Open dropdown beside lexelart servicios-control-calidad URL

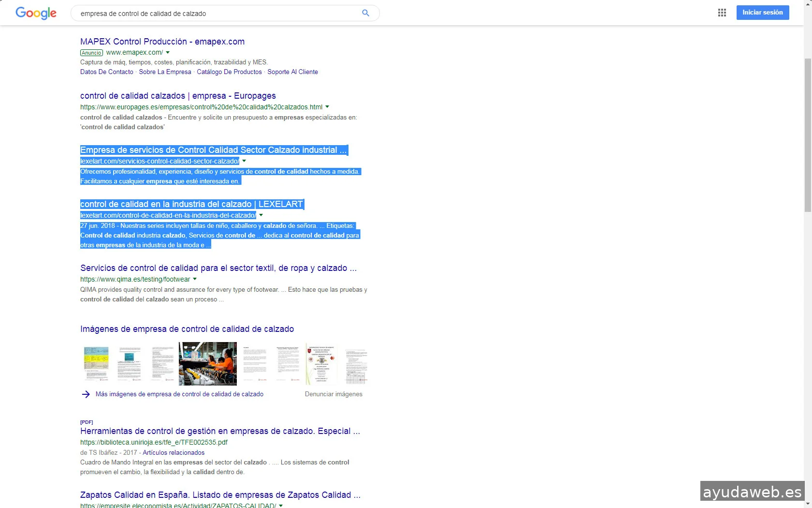tap(244, 161)
